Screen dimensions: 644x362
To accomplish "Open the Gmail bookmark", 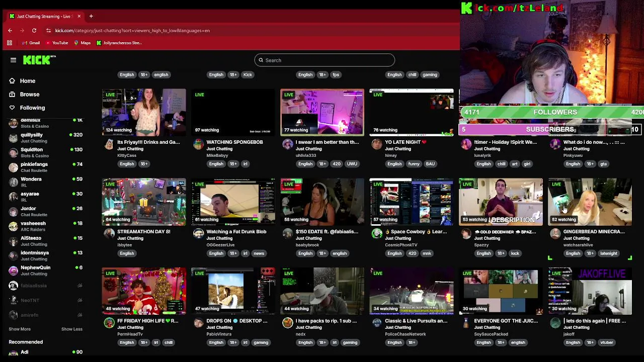I will 31,43.
